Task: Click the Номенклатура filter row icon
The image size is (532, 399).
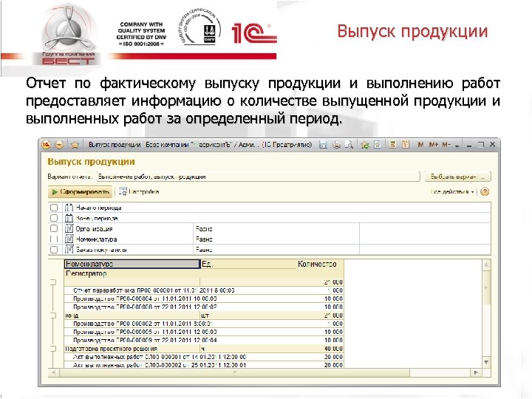Action: [69, 239]
